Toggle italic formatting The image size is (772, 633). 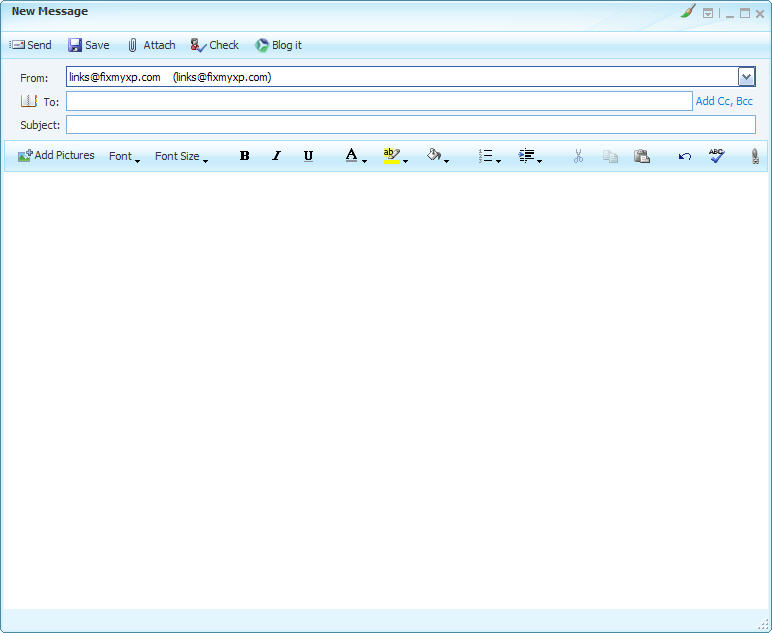(276, 156)
